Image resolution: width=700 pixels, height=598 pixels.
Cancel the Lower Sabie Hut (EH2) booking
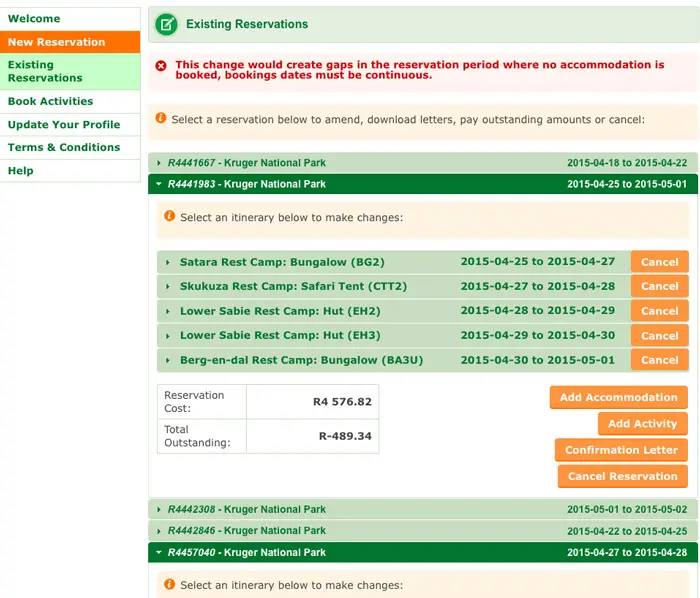point(659,311)
